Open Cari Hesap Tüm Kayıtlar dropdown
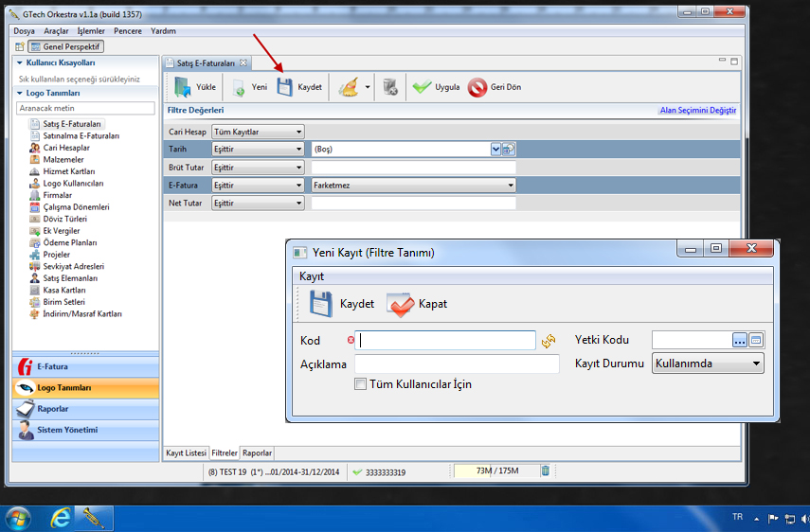Image resolution: width=810 pixels, height=532 pixels. [x=258, y=132]
